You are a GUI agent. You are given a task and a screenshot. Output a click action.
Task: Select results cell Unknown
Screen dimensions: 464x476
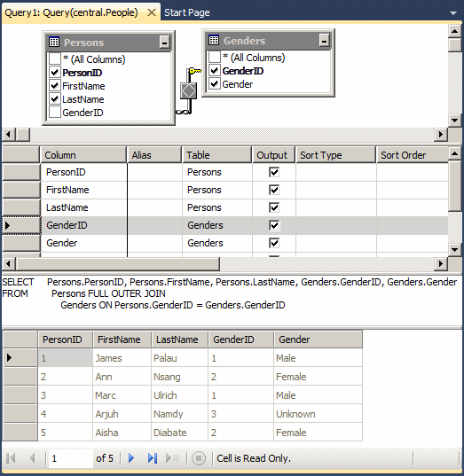(318, 414)
